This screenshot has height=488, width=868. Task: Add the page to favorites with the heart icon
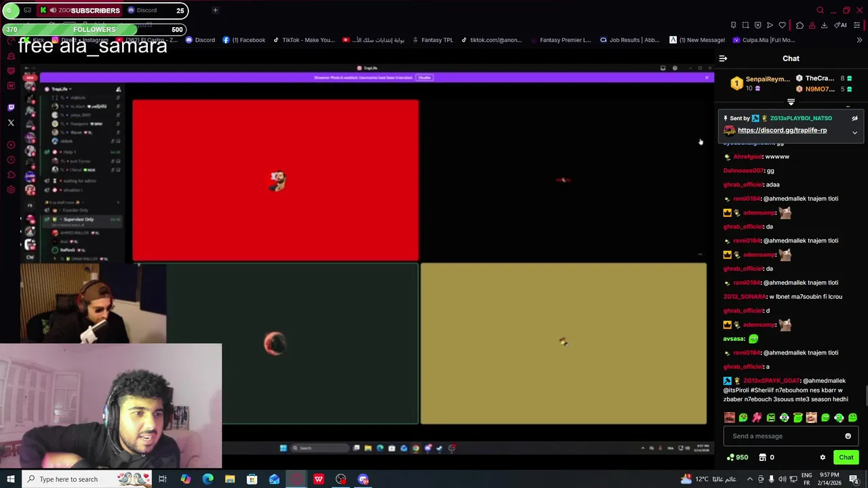pos(782,25)
